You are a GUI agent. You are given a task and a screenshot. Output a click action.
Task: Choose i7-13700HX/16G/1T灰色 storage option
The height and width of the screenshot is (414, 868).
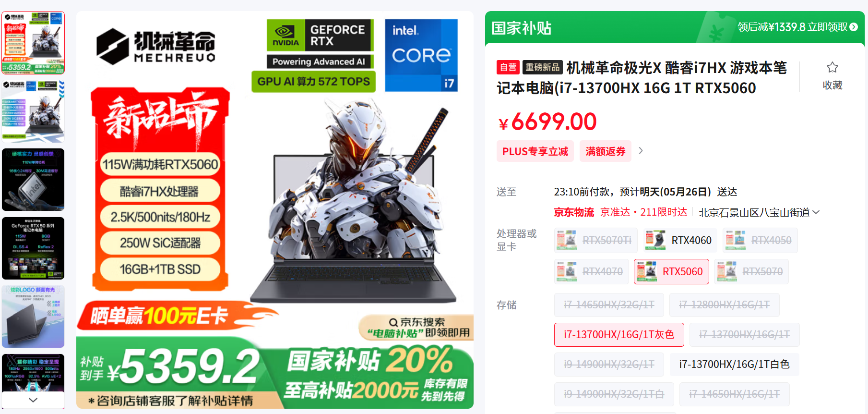point(619,335)
